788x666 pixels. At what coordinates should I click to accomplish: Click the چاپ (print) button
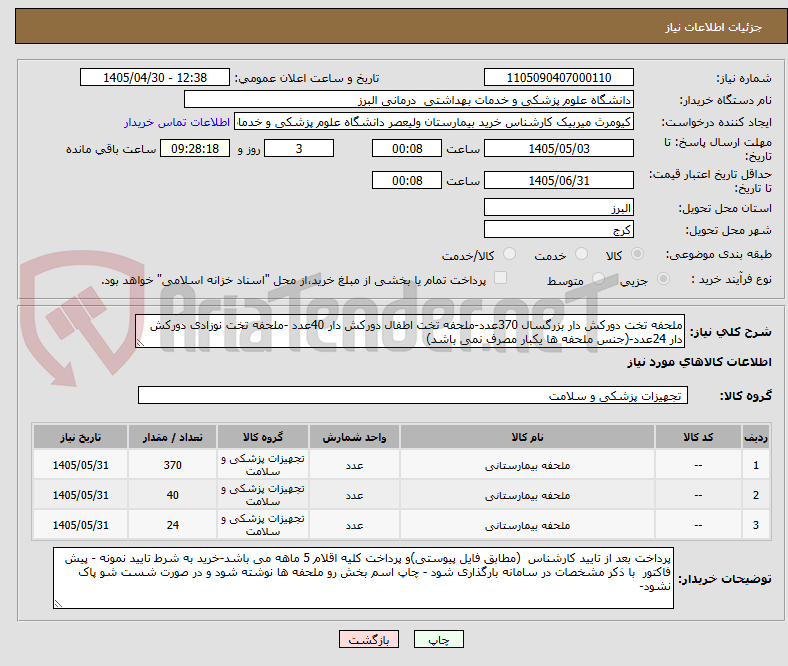coord(438,639)
